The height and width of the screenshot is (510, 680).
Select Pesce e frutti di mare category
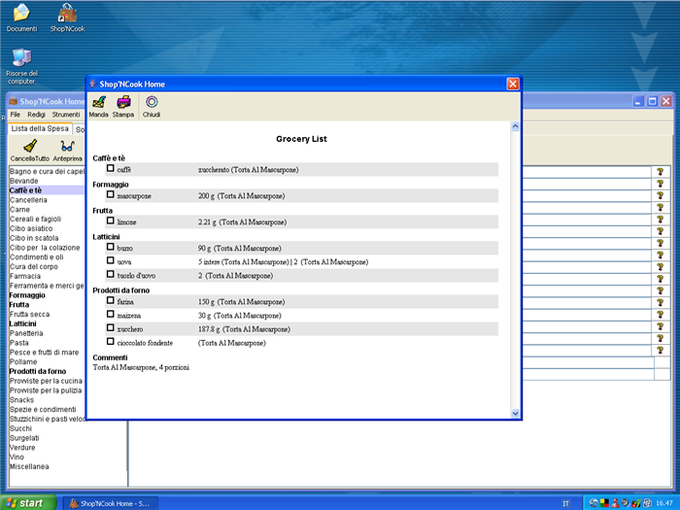[x=44, y=353]
